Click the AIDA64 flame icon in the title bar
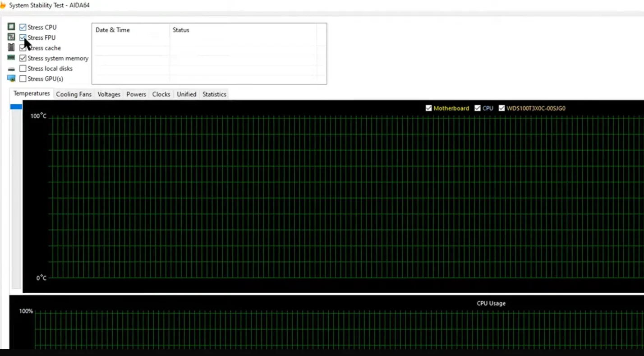 (x=4, y=5)
